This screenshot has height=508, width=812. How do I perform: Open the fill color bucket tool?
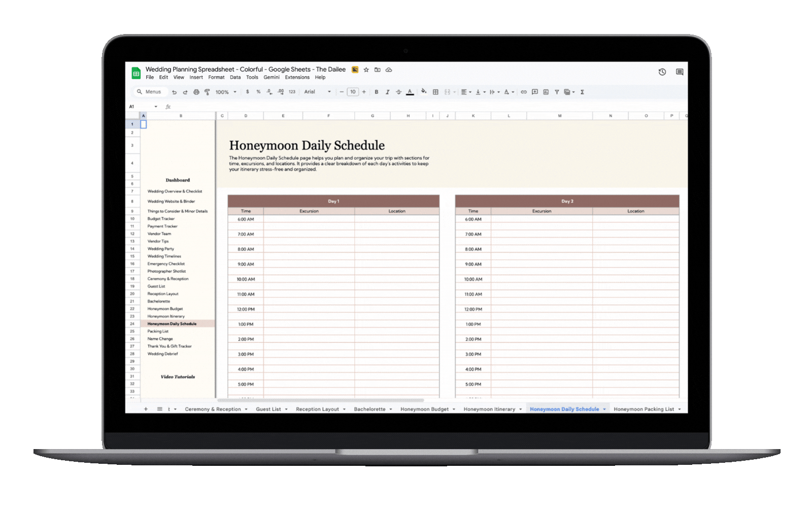[x=423, y=92]
